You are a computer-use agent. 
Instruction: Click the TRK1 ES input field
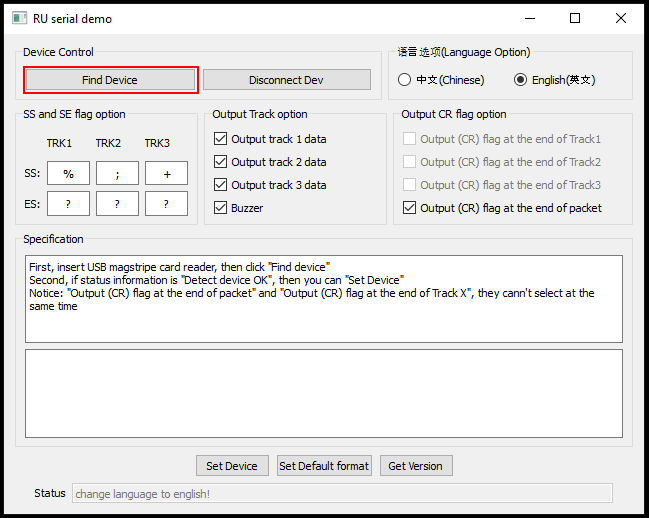point(68,204)
